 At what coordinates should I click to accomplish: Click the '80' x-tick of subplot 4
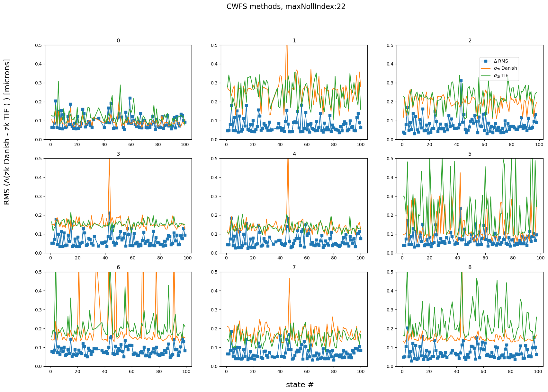coord(334,258)
